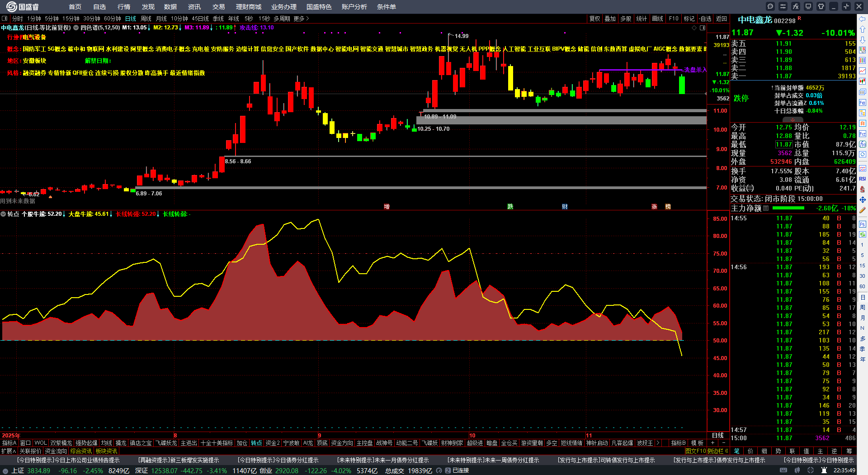Click the red dollar sign sidebar icon
Image resolution: width=868 pixels, height=475 pixels.
click(863, 189)
